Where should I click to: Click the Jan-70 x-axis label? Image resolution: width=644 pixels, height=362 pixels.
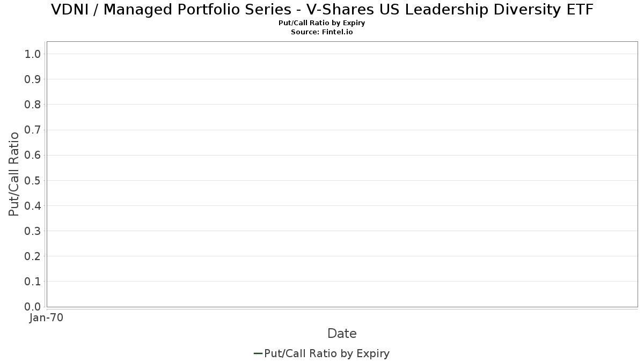click(47, 317)
